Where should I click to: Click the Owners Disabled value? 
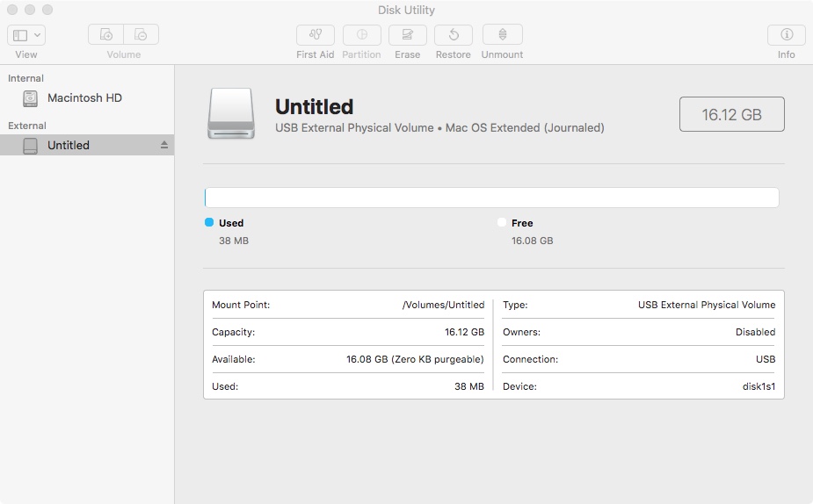click(x=756, y=332)
